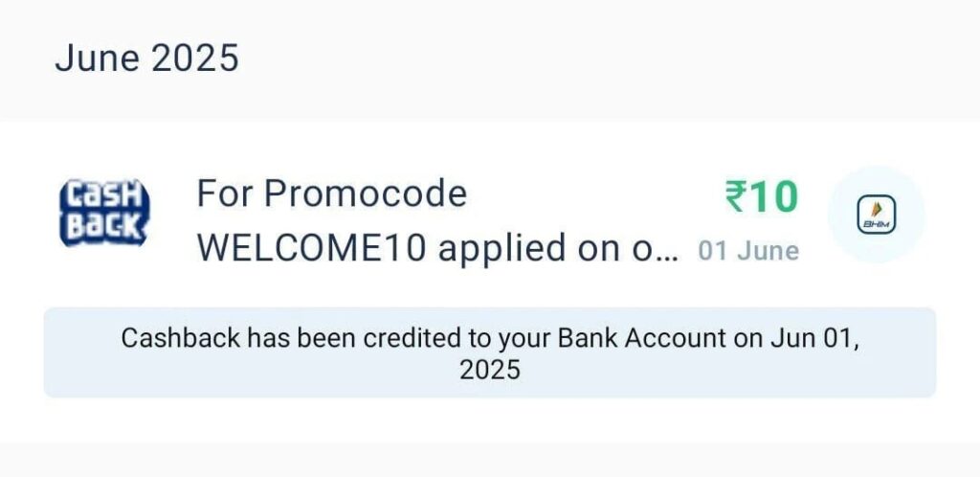Click the 'For Promocode' title text
Screen dimensions: 980x477
pos(332,193)
